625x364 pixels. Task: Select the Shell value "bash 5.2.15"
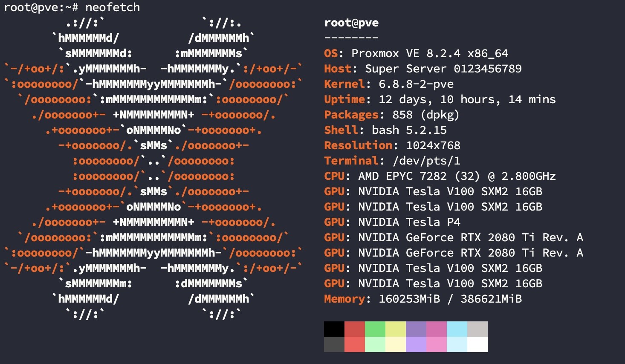click(x=409, y=130)
